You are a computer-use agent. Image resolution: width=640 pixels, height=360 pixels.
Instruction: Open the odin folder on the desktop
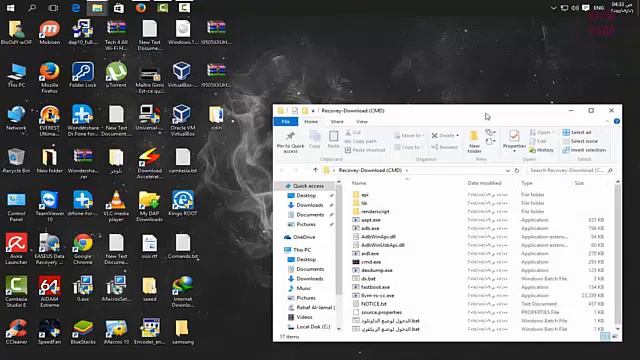tap(216, 118)
